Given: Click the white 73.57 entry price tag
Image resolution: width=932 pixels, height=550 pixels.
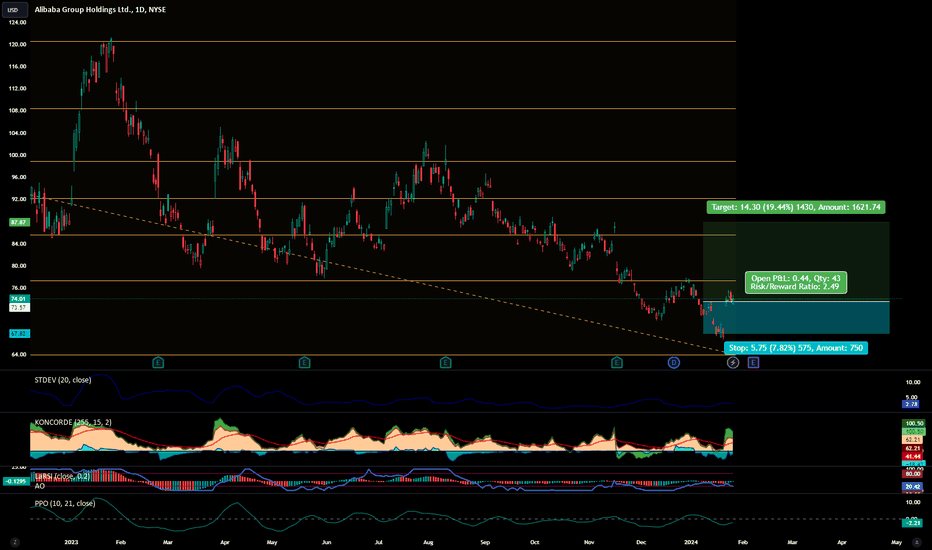Looking at the screenshot, I should pos(18,307).
